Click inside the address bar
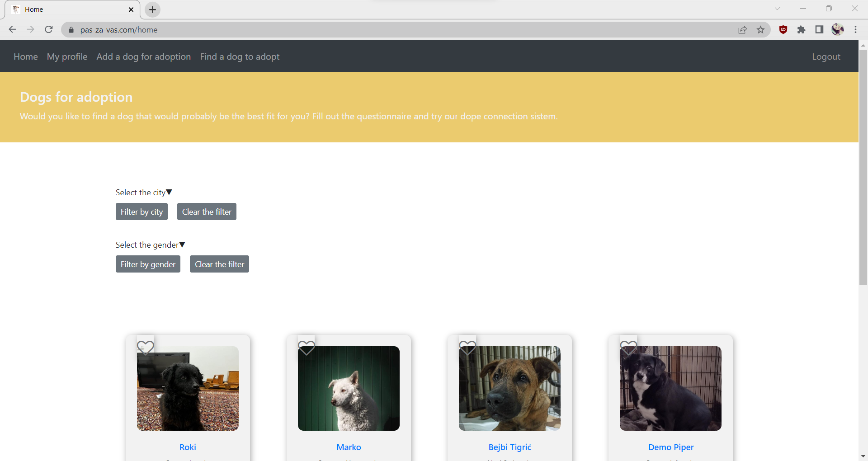Screen dimensions: 868x461 click(271, 29)
